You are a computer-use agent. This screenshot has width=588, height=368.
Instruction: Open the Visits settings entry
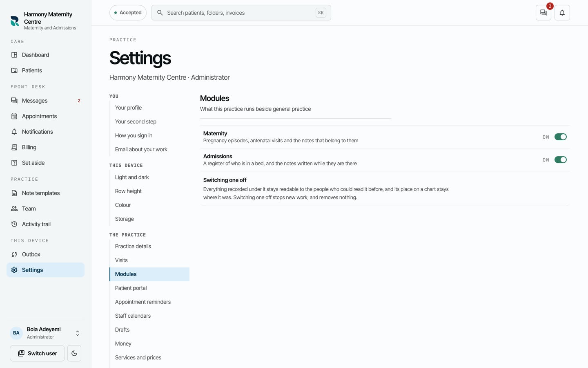[149, 260]
